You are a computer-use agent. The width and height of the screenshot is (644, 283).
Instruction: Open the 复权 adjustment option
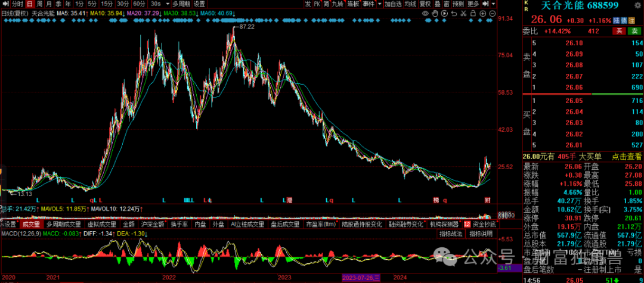426,4
